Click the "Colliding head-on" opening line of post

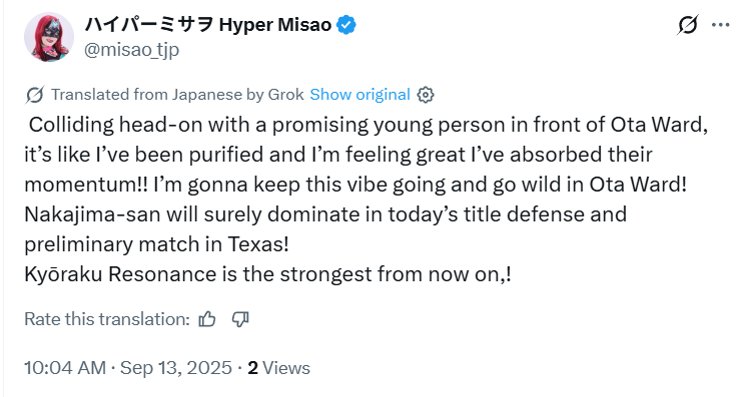[x=368, y=125]
